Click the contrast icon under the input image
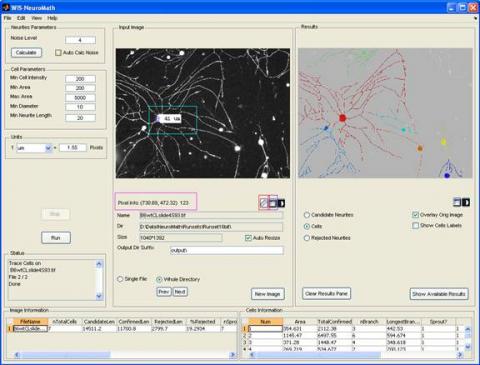480x365 pixels. click(x=282, y=203)
